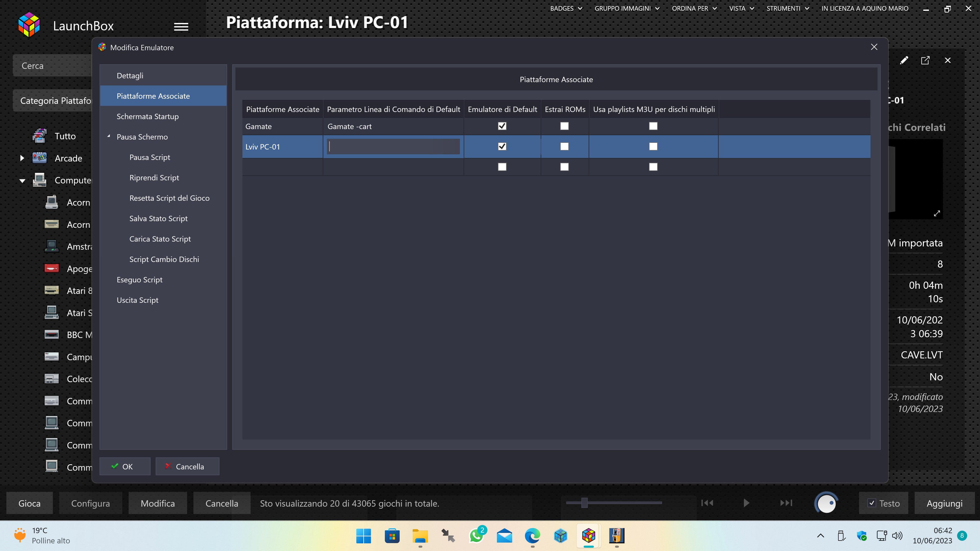Viewport: 980px width, 551px height.
Task: Skip to previous music track
Action: tap(707, 503)
